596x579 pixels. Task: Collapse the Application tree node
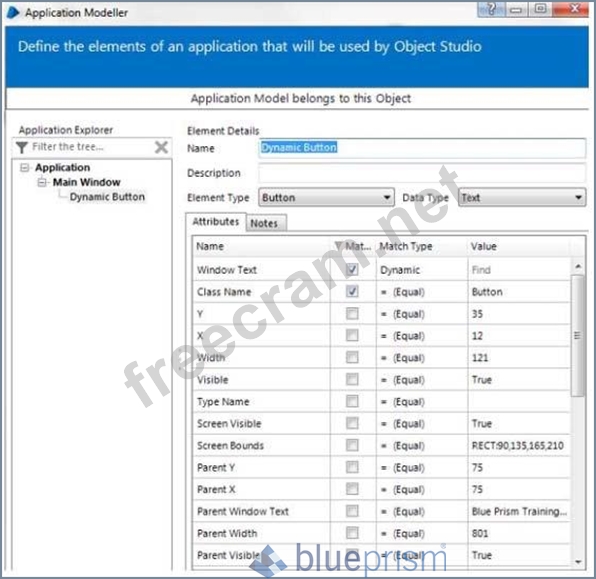pos(24,168)
